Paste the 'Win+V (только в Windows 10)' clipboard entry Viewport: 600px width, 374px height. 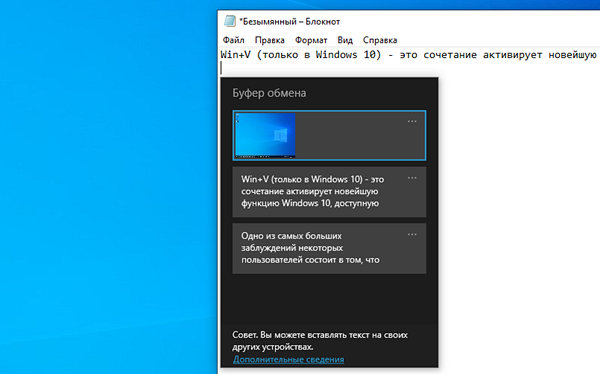click(x=329, y=192)
